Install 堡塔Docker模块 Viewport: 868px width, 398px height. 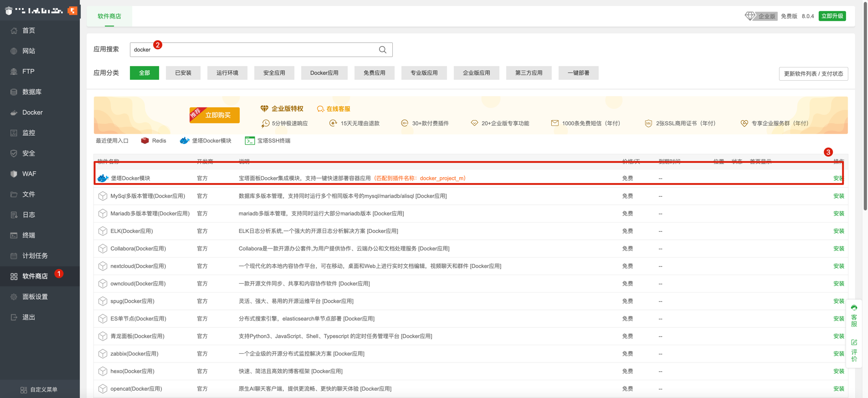838,179
